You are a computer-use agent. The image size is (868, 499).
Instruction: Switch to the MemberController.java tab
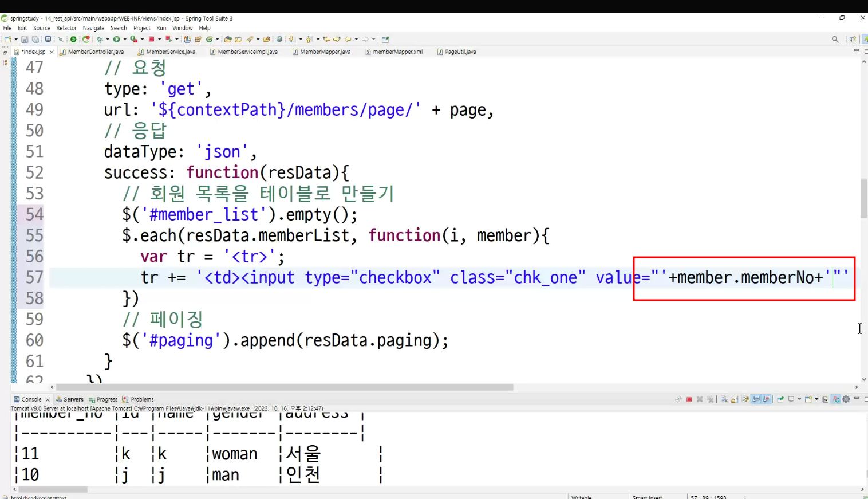[x=92, y=52]
